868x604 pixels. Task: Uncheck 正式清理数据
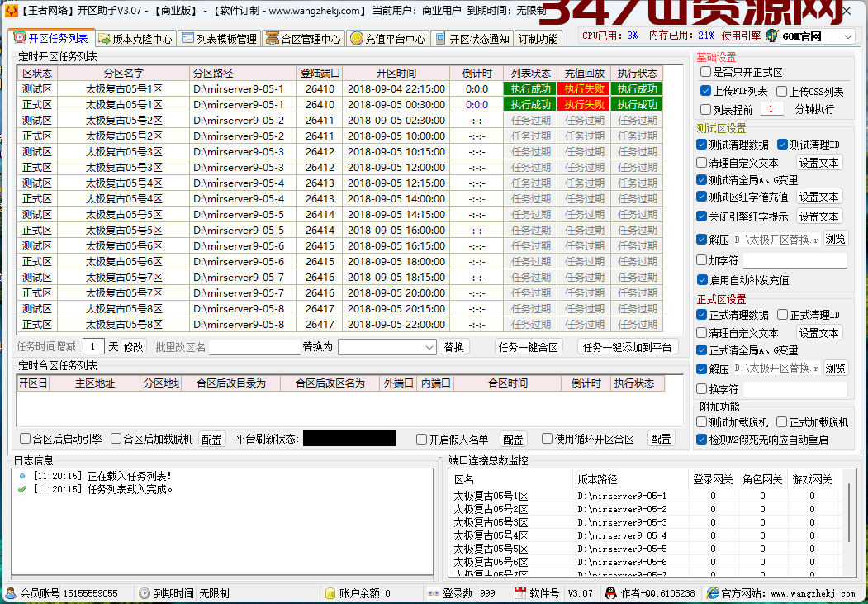(x=701, y=315)
